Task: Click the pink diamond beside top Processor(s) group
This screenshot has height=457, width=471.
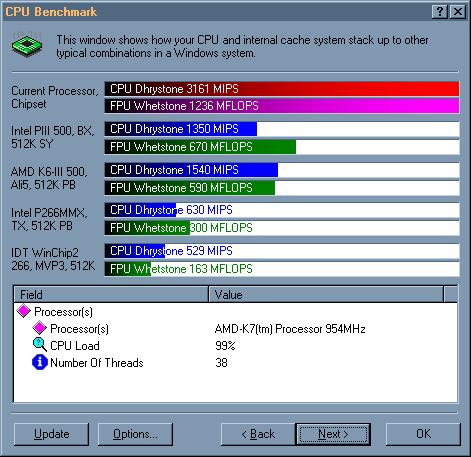Action: click(x=24, y=311)
